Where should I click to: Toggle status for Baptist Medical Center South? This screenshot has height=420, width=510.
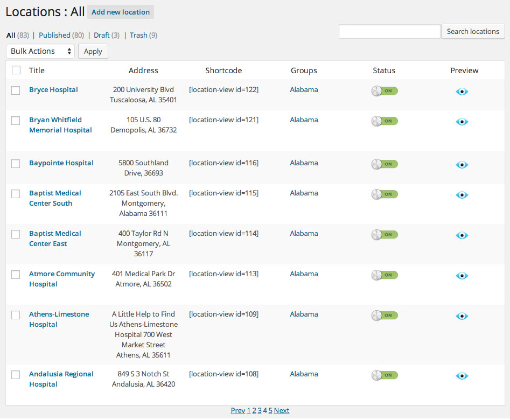click(x=385, y=194)
